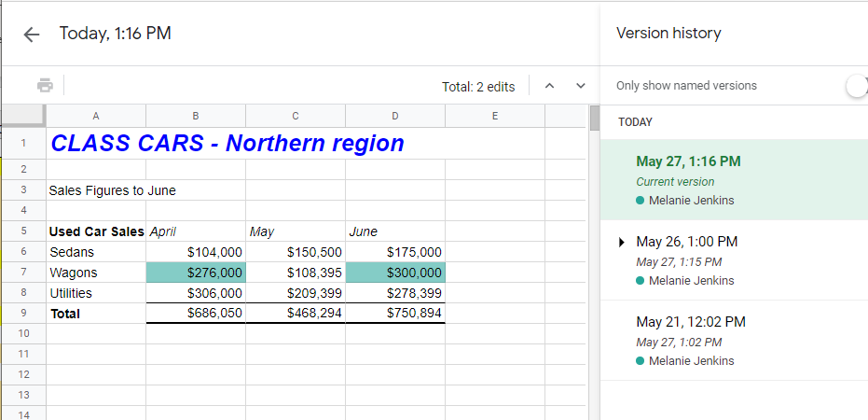868x420 pixels.
Task: Click highlighted cell showing $276,000
Action: [x=196, y=273]
